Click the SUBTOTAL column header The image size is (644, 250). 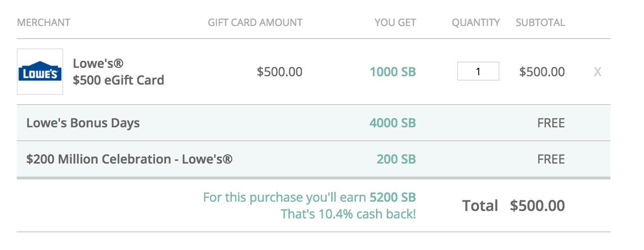[540, 22]
